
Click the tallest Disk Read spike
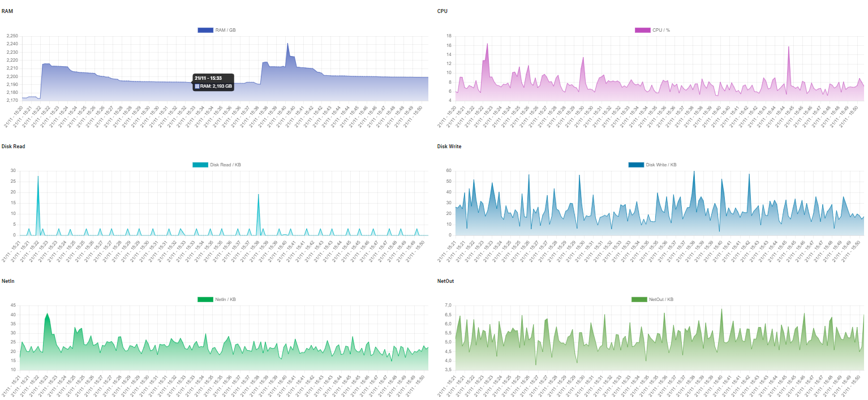tap(38, 176)
